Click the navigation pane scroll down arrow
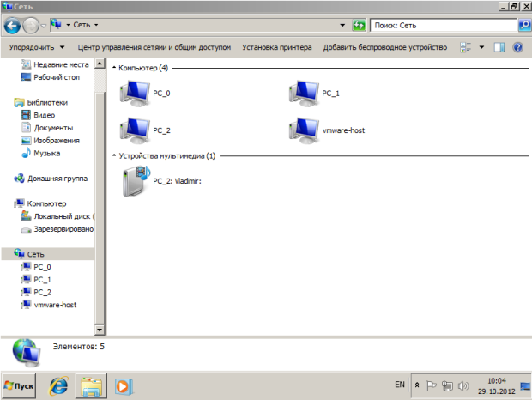This screenshot has height=400, width=532. click(100, 330)
